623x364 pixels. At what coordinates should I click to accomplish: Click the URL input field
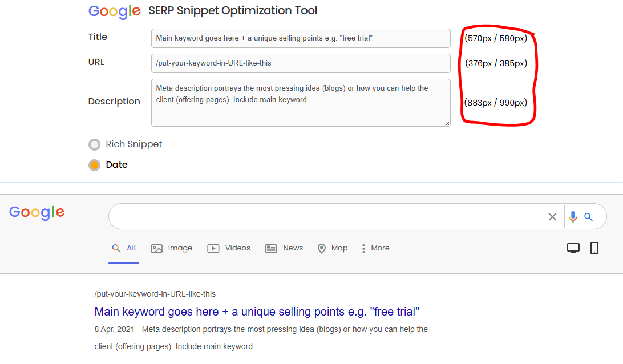(x=301, y=63)
